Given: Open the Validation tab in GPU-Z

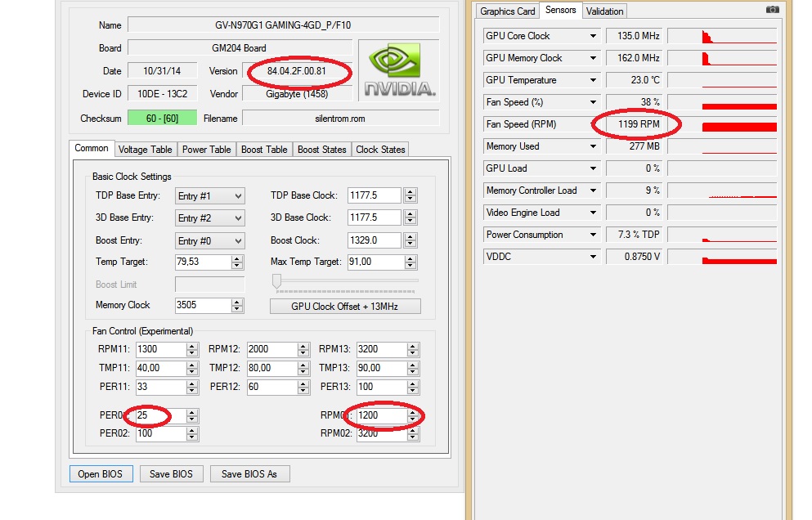Looking at the screenshot, I should click(604, 11).
